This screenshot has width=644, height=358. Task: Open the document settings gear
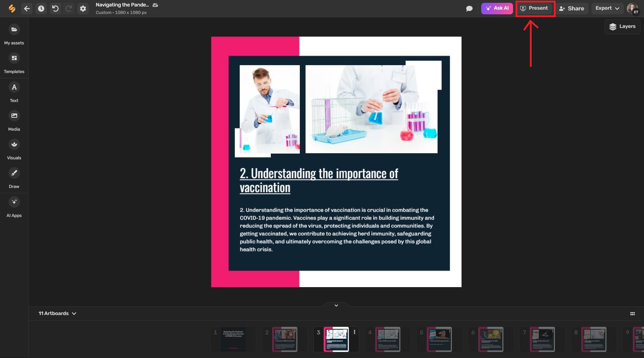[83, 9]
